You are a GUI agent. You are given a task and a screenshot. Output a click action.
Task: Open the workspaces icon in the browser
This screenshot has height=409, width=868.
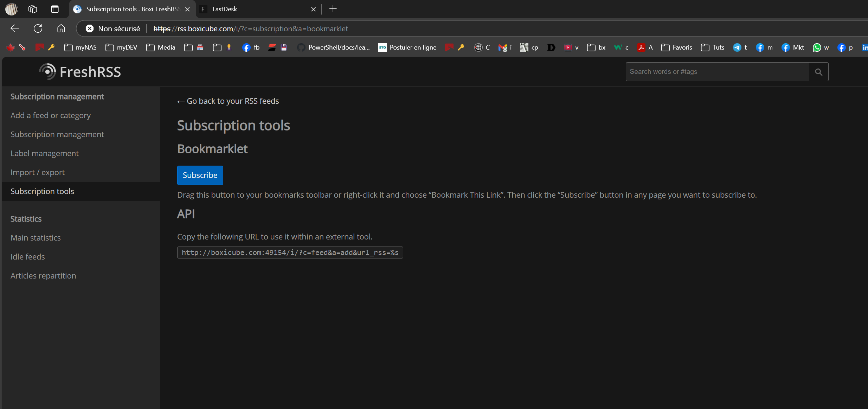(x=33, y=9)
